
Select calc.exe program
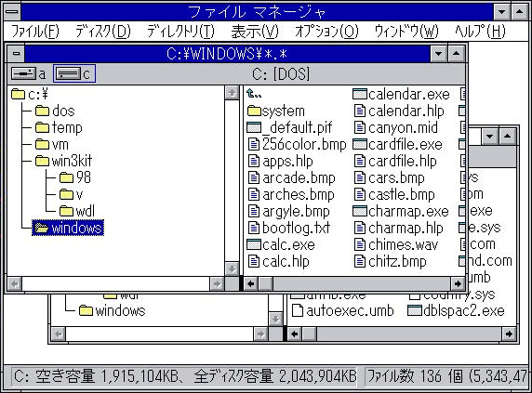click(x=281, y=244)
